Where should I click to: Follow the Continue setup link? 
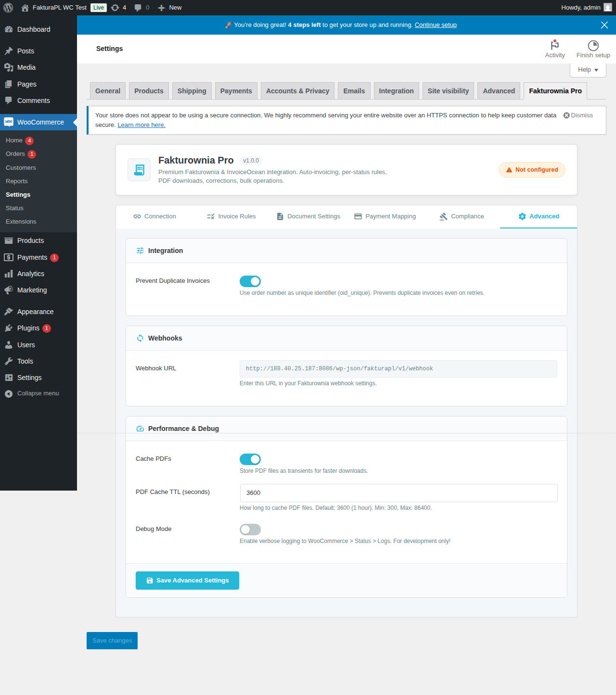point(436,25)
